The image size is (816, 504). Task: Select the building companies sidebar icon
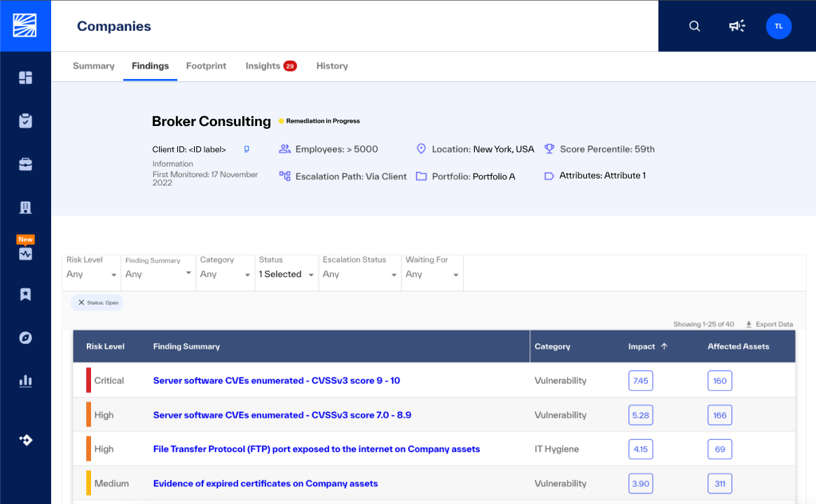[x=25, y=207]
